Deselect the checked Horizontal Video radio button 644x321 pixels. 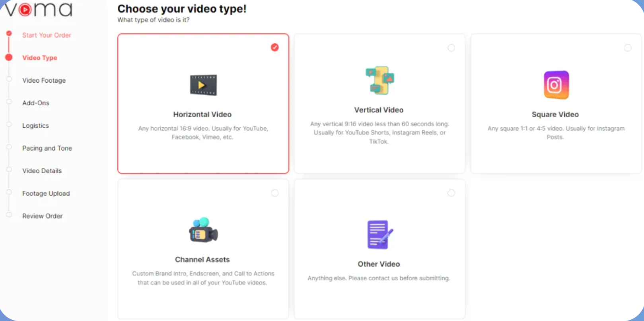[x=275, y=48]
